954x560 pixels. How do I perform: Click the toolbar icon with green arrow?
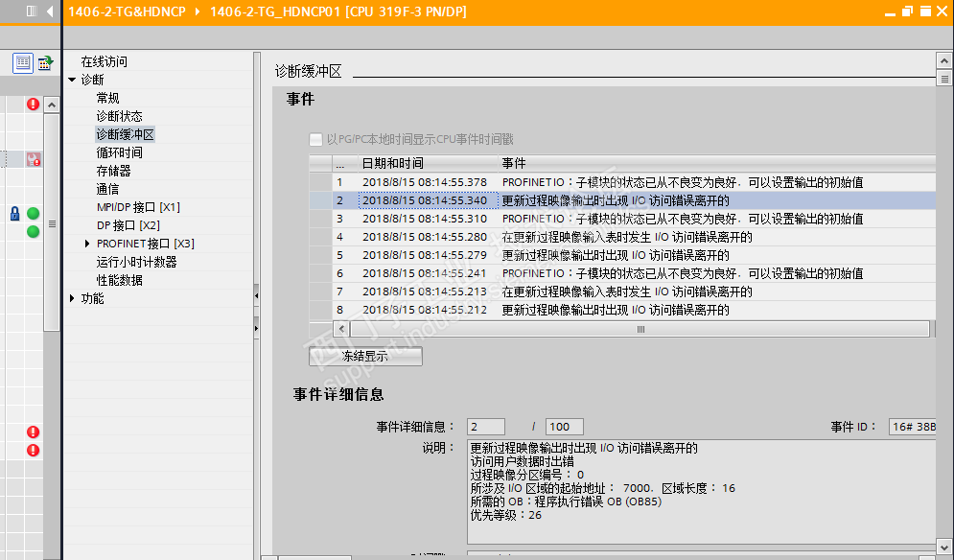tap(46, 62)
